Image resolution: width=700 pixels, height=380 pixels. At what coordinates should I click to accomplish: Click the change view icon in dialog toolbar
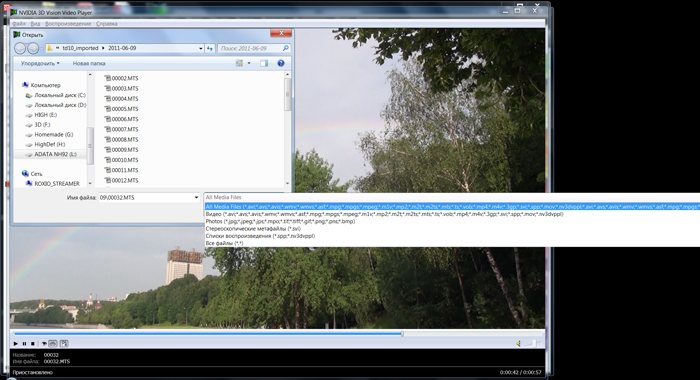coord(240,63)
